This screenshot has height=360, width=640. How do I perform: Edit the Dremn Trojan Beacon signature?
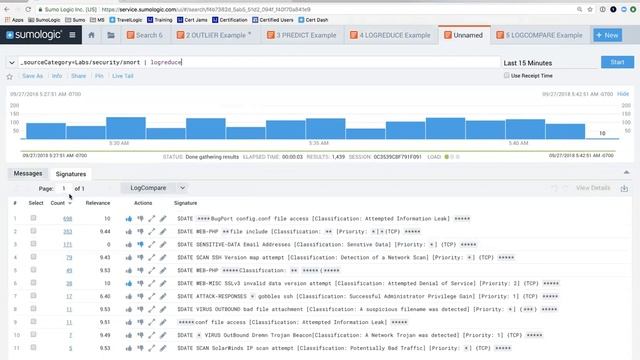(x=163, y=335)
